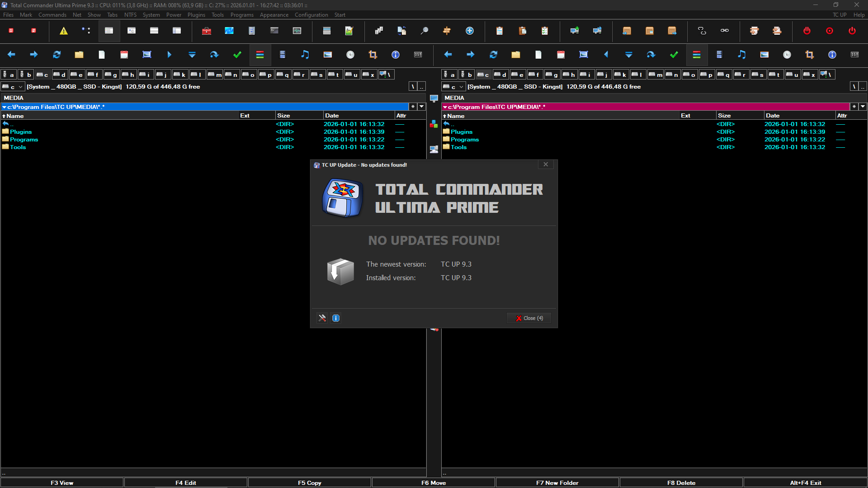
Task: Open the Configuration menu
Action: click(x=311, y=15)
